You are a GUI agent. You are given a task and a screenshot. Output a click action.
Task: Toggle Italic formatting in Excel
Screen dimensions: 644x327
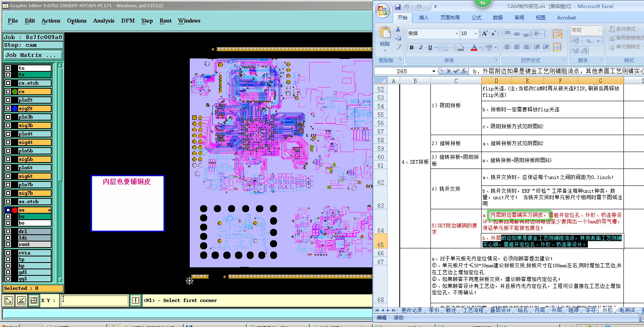coord(421,48)
